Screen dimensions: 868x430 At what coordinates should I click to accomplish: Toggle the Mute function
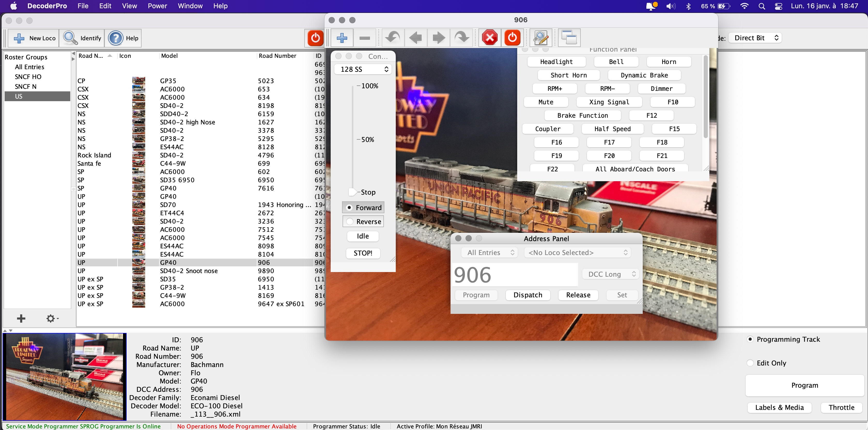pos(546,102)
